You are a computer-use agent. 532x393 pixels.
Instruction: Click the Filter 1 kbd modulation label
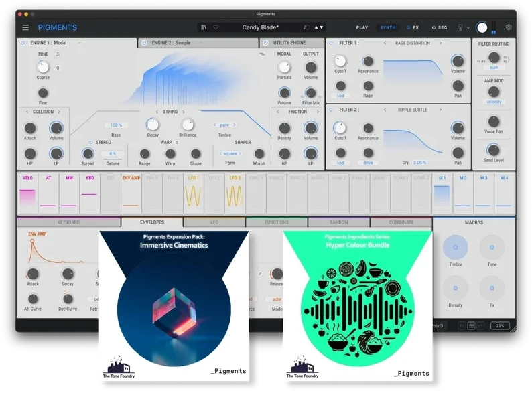340,96
